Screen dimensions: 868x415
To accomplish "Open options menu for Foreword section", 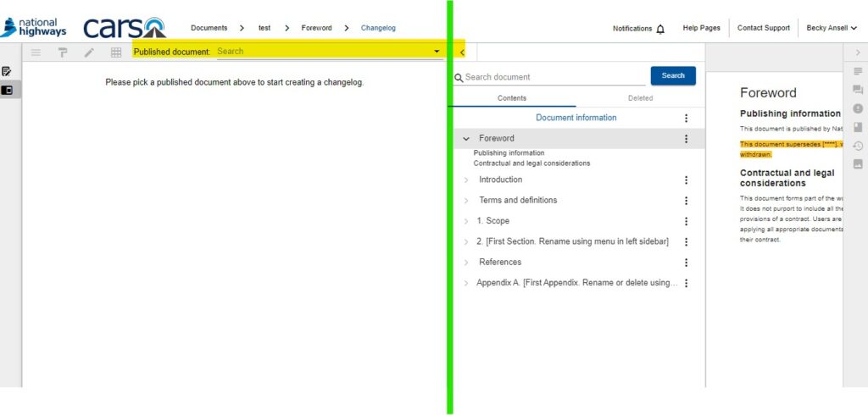I will tap(686, 139).
